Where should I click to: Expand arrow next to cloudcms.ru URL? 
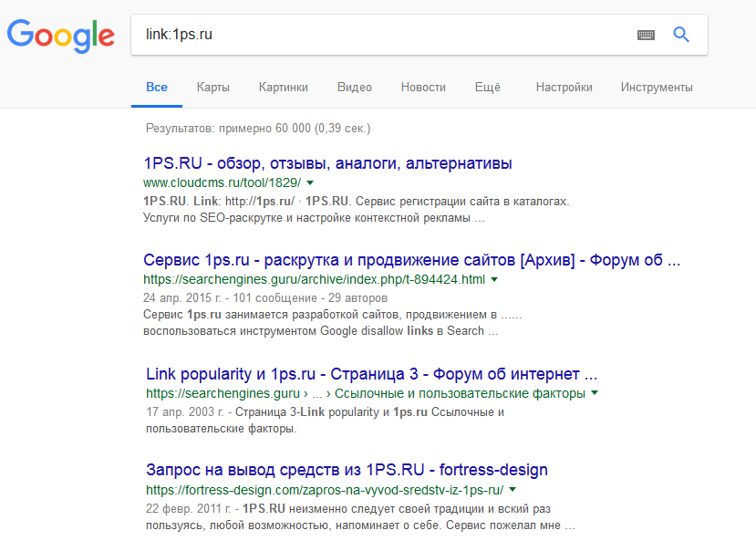point(310,182)
